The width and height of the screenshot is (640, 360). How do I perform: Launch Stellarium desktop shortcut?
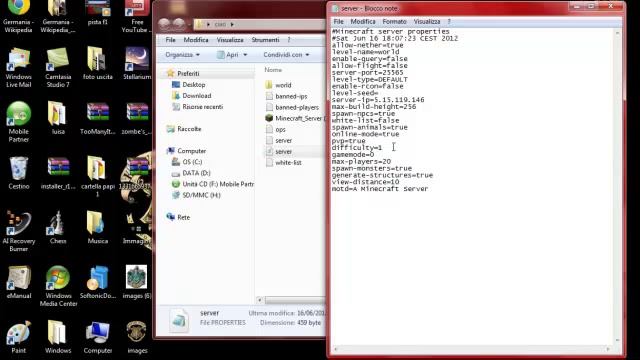[137, 63]
